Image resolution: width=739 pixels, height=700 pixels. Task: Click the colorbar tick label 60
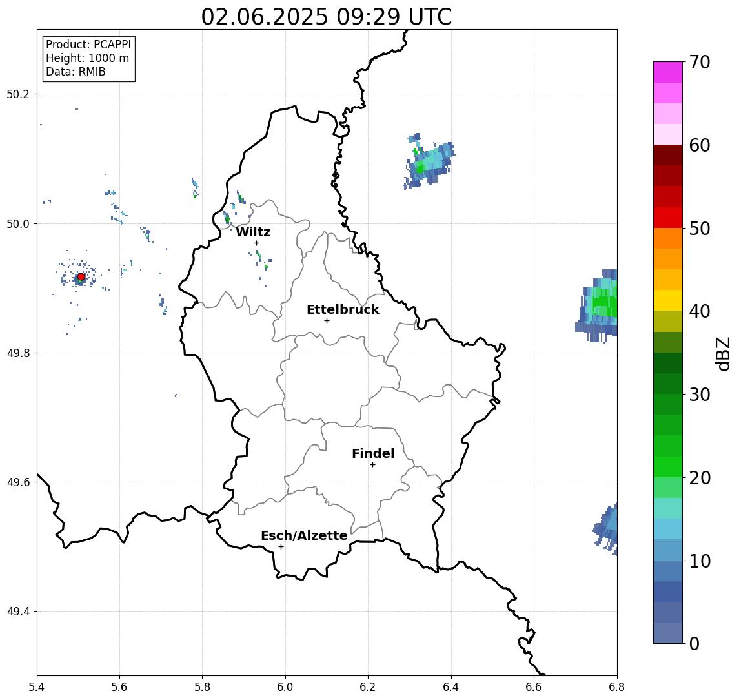click(700, 145)
